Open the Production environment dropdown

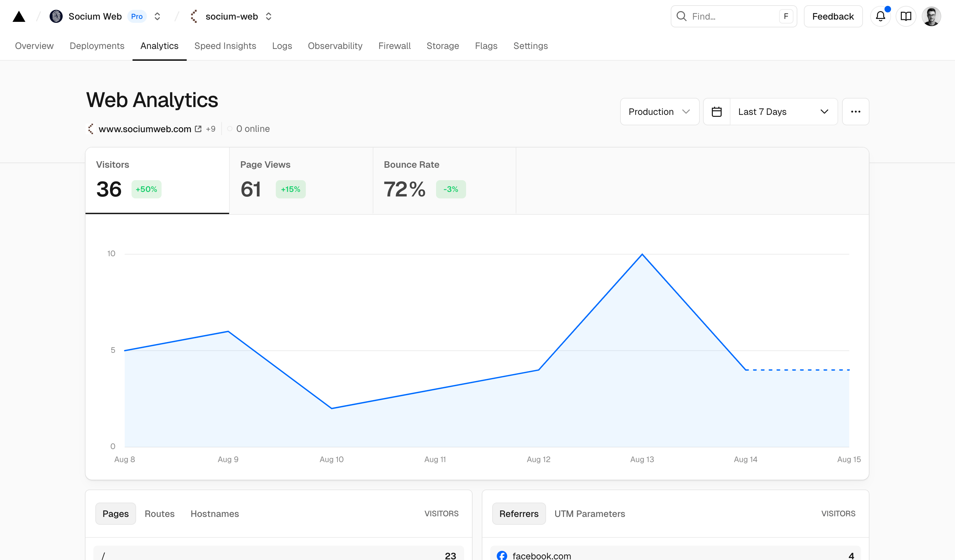[x=659, y=111]
